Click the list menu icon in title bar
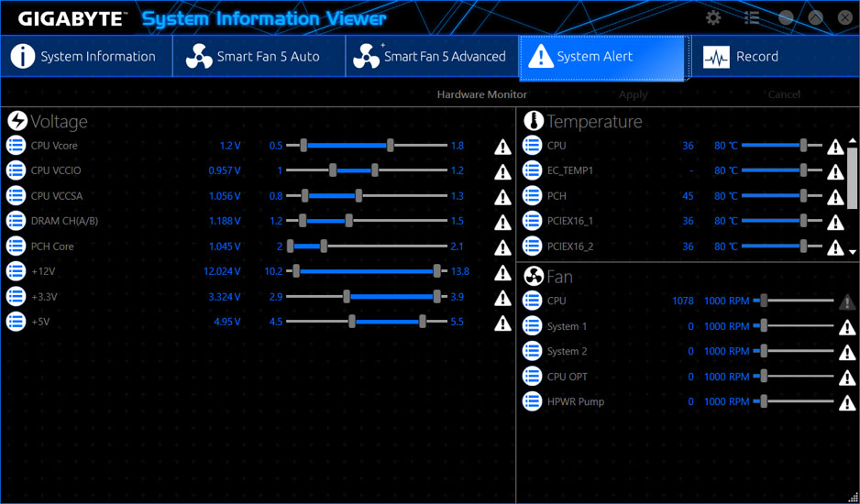The image size is (860, 504). (752, 17)
